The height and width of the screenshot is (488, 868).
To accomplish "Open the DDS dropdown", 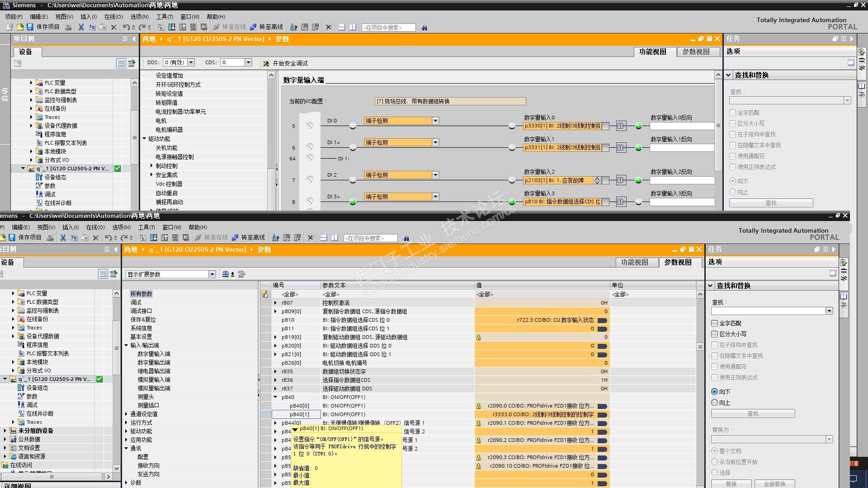I will [x=191, y=62].
